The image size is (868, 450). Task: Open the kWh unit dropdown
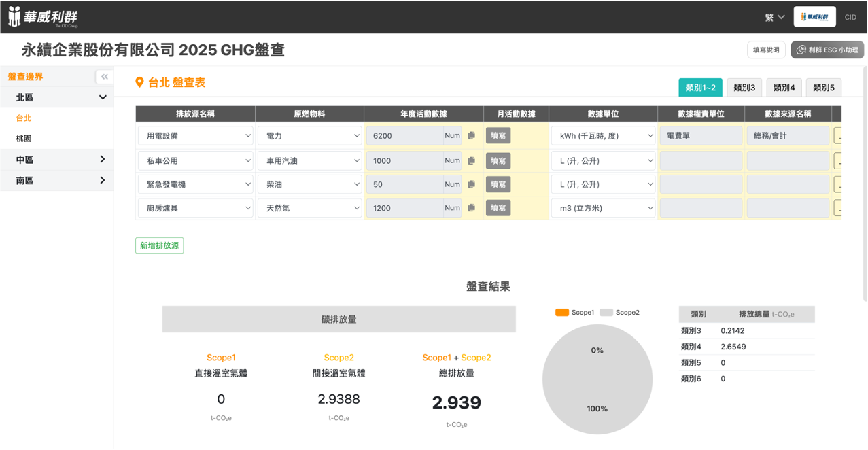point(603,135)
